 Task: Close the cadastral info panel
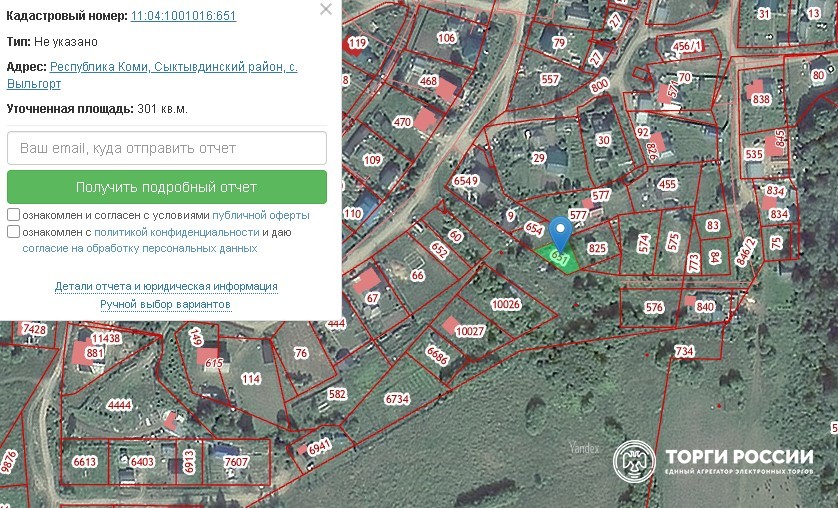point(325,9)
